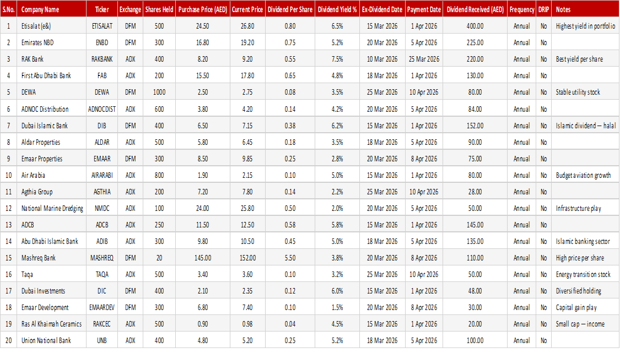Select the Frequency column header
620x364 pixels.
(x=521, y=9)
